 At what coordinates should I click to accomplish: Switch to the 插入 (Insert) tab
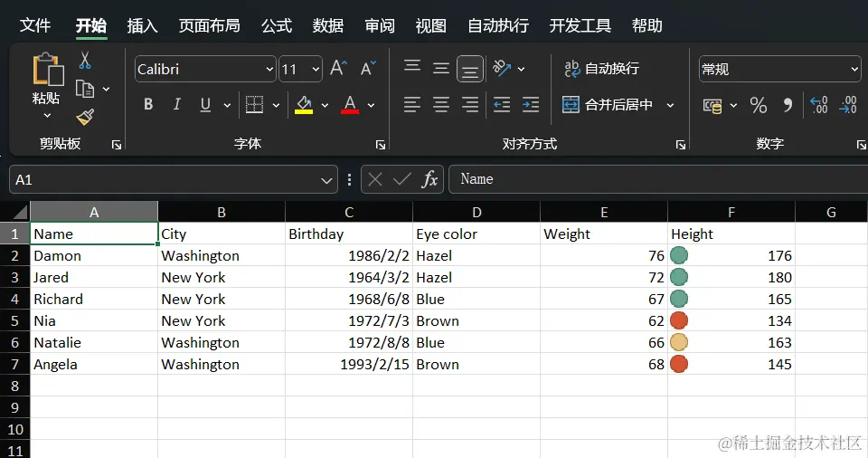click(x=142, y=25)
